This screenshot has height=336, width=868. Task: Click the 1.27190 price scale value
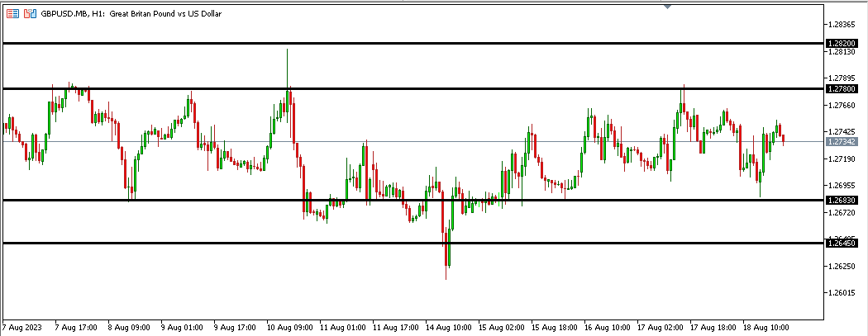pyautogui.click(x=842, y=159)
